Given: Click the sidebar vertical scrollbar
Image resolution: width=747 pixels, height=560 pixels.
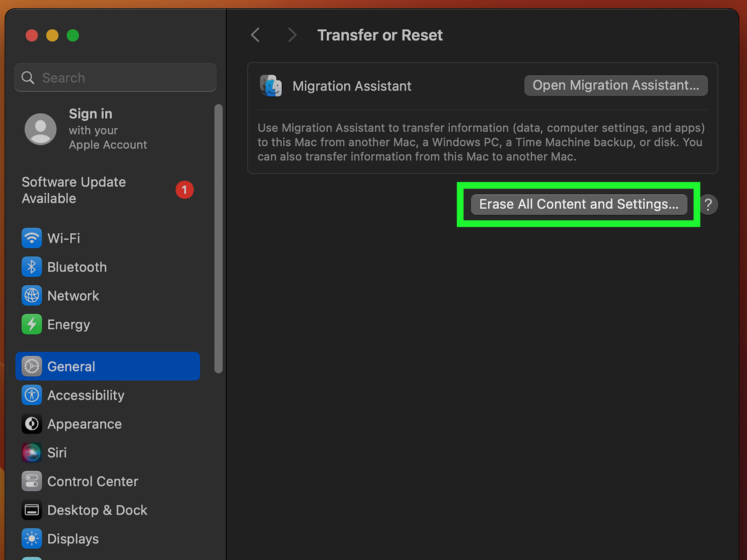Looking at the screenshot, I should coord(218,239).
